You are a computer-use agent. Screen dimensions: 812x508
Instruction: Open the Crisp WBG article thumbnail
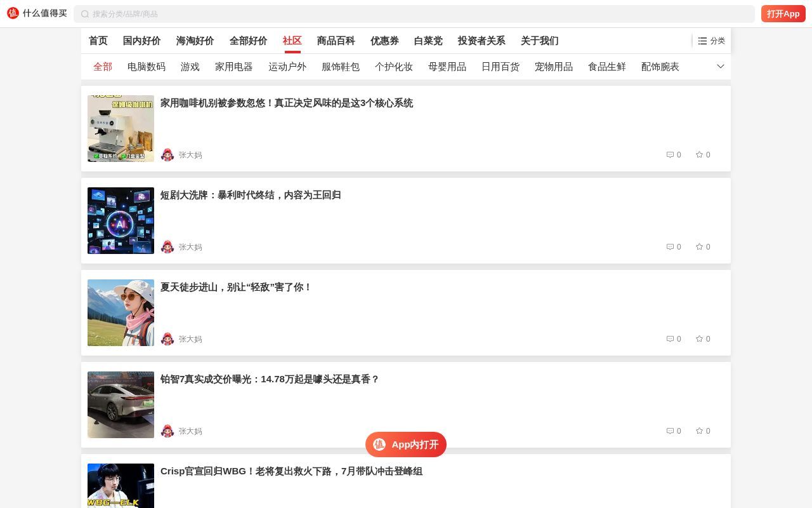pyautogui.click(x=121, y=486)
